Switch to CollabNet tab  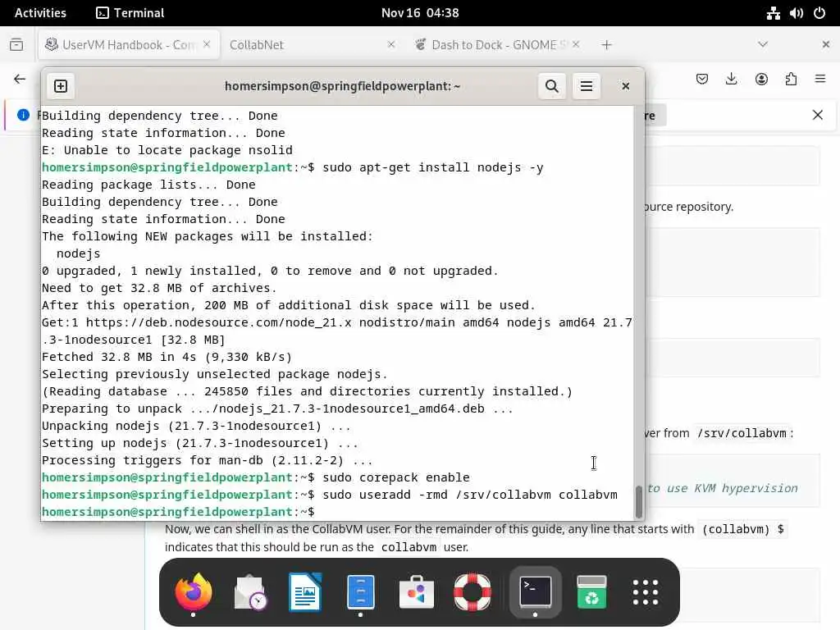(x=313, y=45)
